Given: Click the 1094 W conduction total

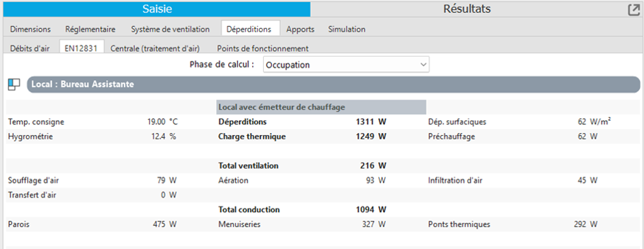Looking at the screenshot, I should pyautogui.click(x=371, y=210).
